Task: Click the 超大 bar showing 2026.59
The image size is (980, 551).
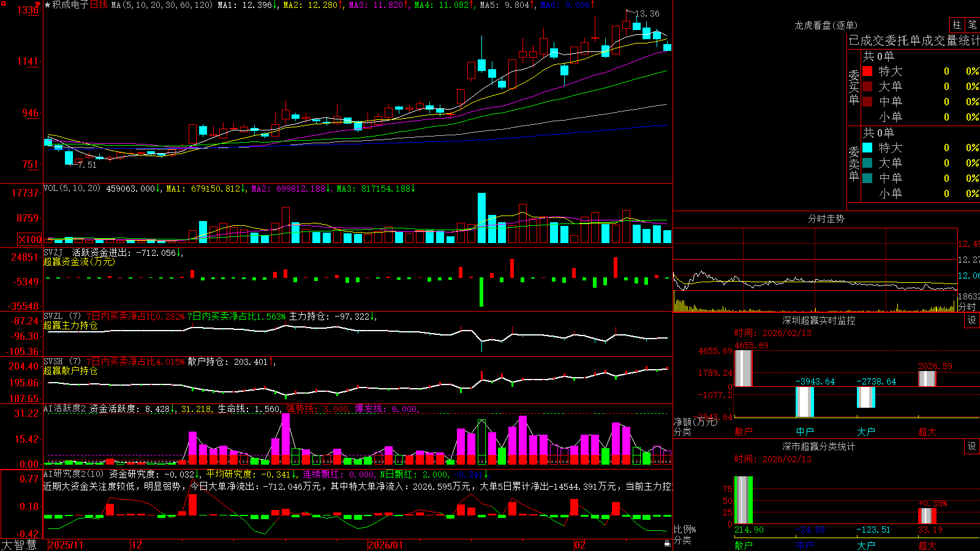Action: 927,379
